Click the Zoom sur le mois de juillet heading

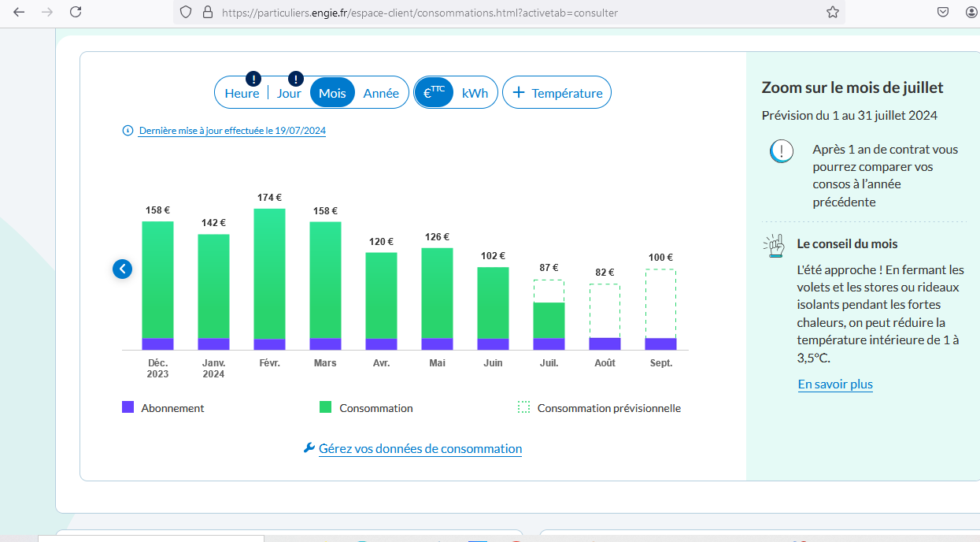point(852,87)
